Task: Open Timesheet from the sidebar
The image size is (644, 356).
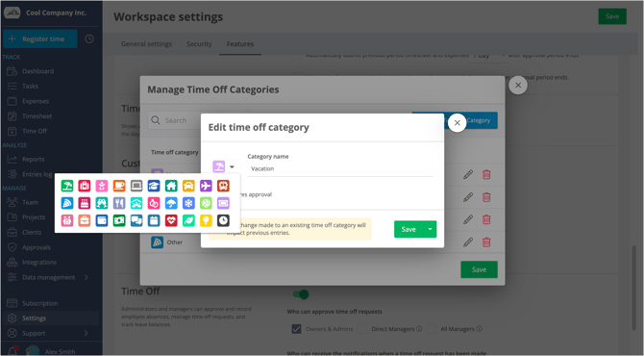Action: click(x=37, y=116)
